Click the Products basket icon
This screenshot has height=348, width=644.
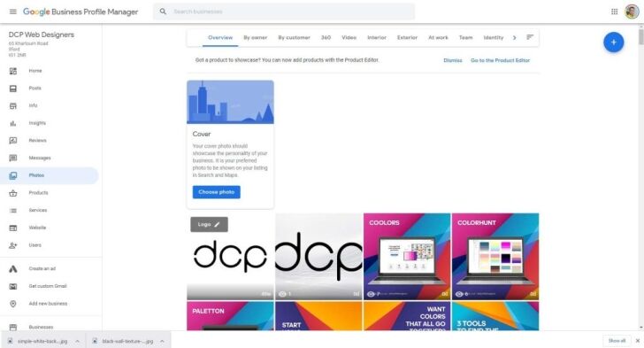point(13,193)
